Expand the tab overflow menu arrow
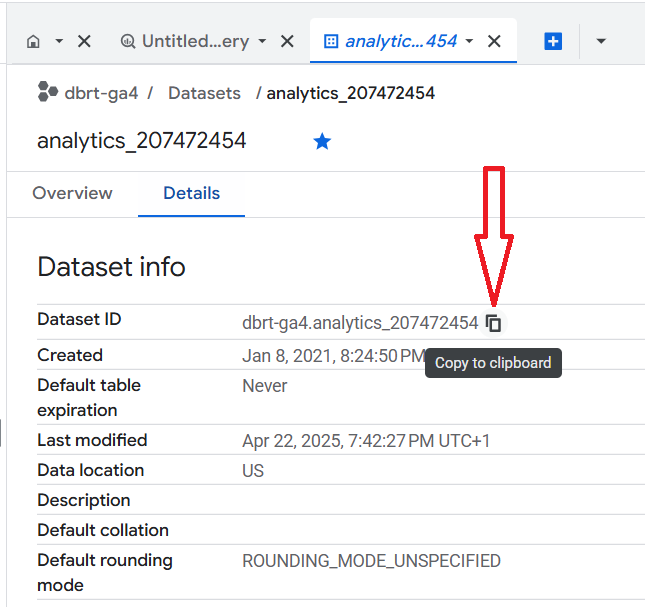Screen dimensions: 645x607 (x=601, y=42)
